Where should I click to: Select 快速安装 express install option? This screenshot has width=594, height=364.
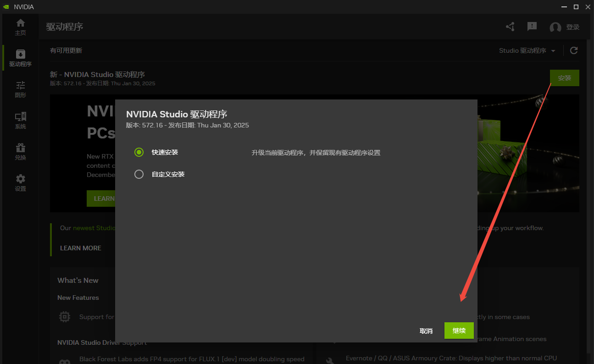[139, 152]
